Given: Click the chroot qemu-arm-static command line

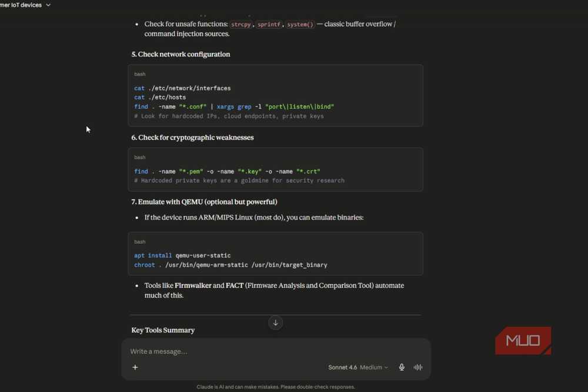Looking at the screenshot, I should tap(230, 265).
